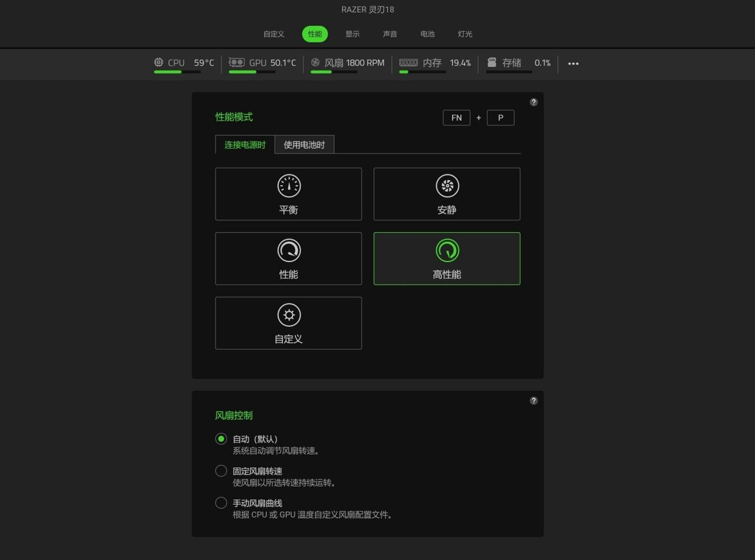Switch to 使用电池时 sub-tab
The width and height of the screenshot is (755, 560).
[x=304, y=144]
